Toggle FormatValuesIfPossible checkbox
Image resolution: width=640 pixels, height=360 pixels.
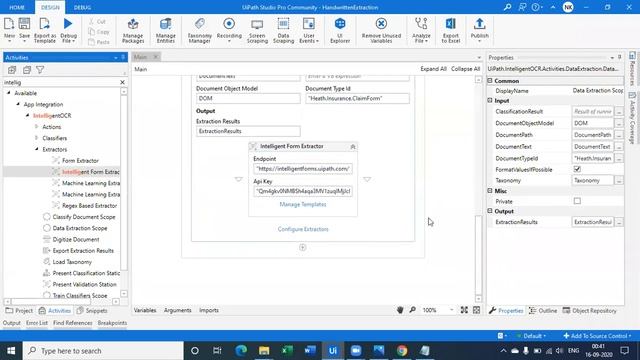click(577, 169)
